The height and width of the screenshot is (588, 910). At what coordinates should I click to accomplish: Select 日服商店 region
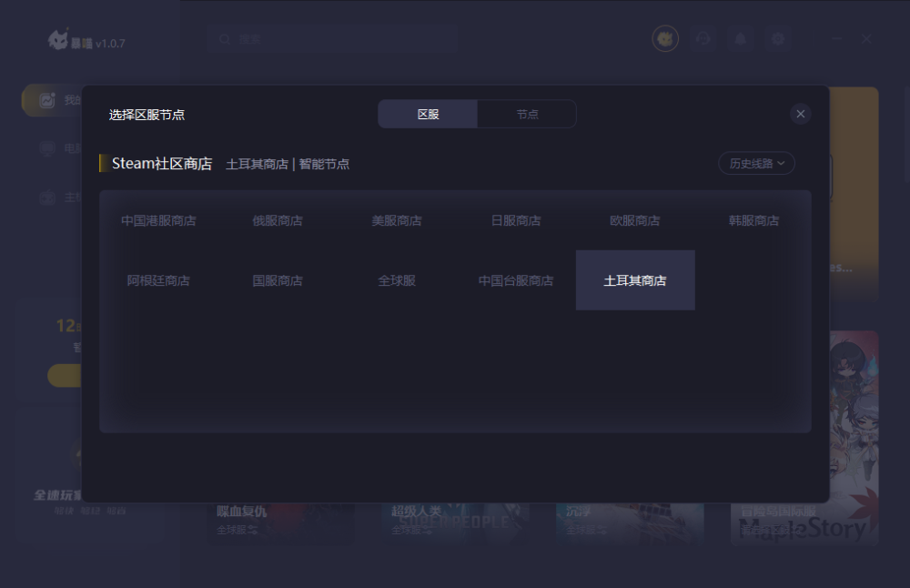516,220
